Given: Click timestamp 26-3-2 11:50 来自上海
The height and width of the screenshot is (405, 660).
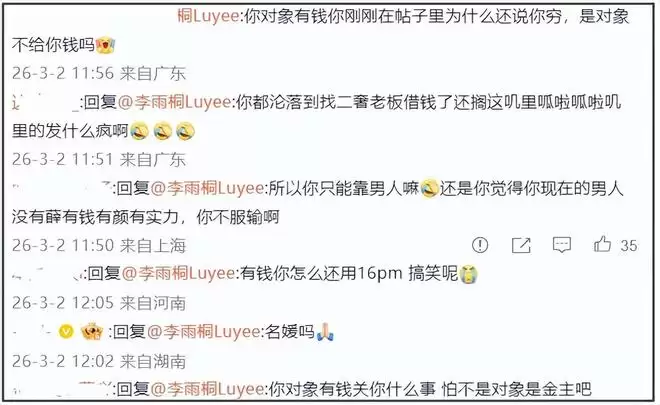Looking at the screenshot, I should pos(99,245).
